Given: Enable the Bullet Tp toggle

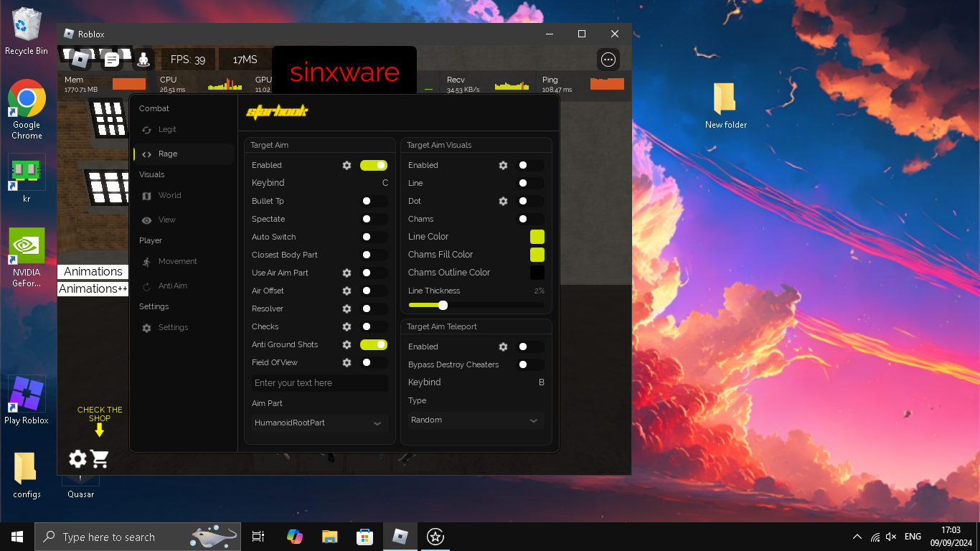Looking at the screenshot, I should (x=374, y=201).
